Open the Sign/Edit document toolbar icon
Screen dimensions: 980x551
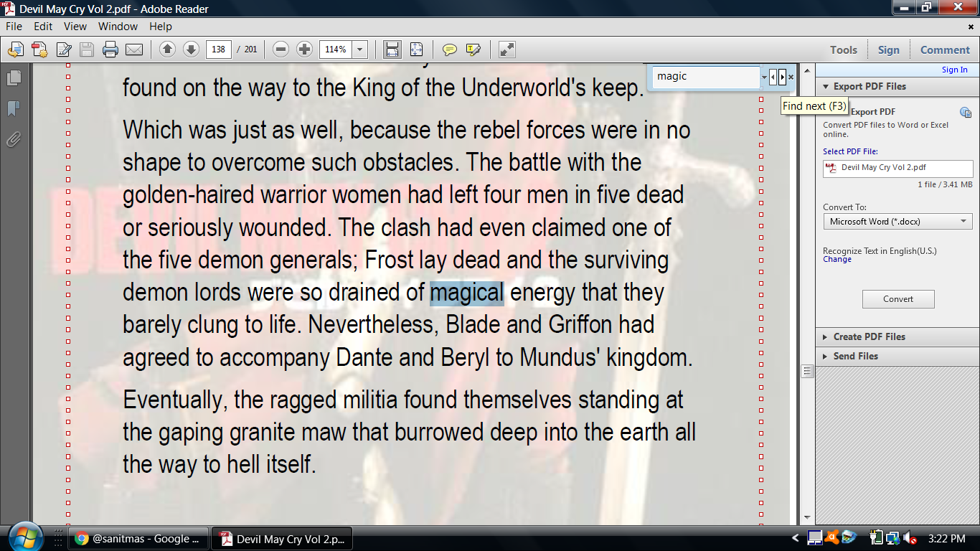[64, 50]
